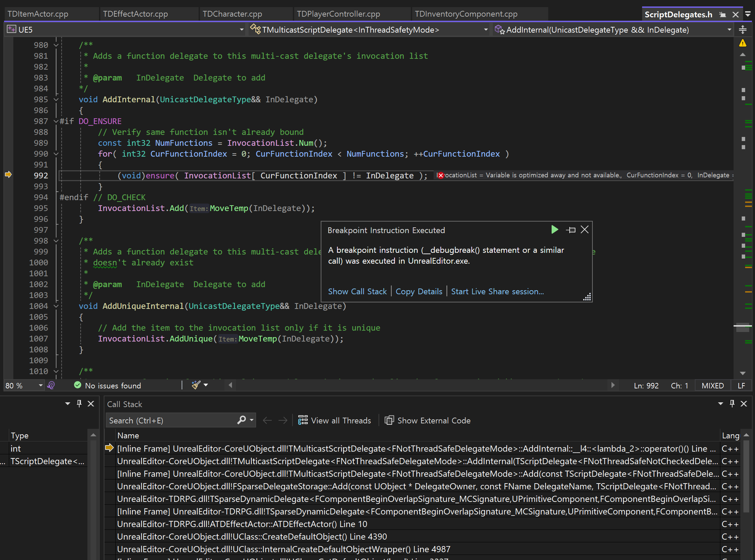The height and width of the screenshot is (560, 755).
Task: Click the code cleanup broom icon
Action: point(196,385)
